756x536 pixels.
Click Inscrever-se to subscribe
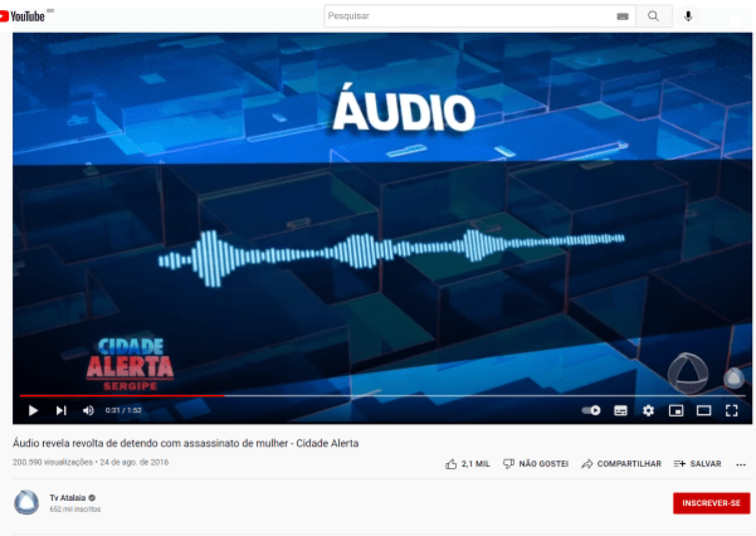pyautogui.click(x=711, y=503)
